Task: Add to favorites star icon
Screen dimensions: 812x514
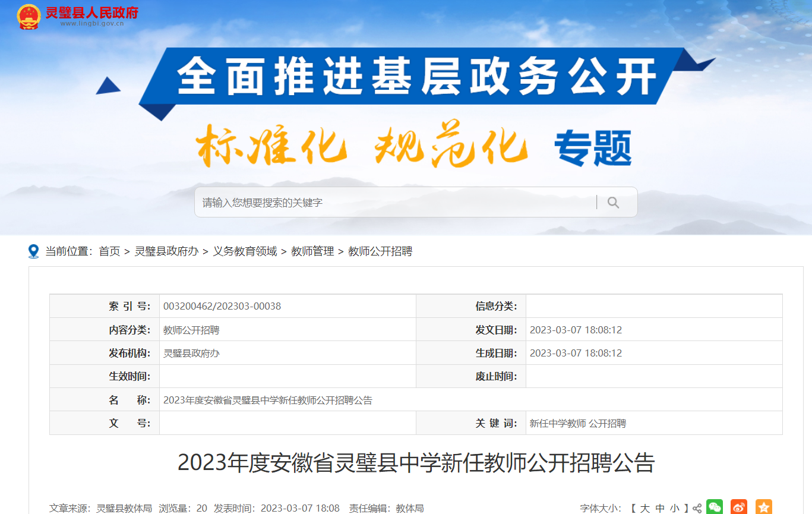Action: pyautogui.click(x=764, y=507)
